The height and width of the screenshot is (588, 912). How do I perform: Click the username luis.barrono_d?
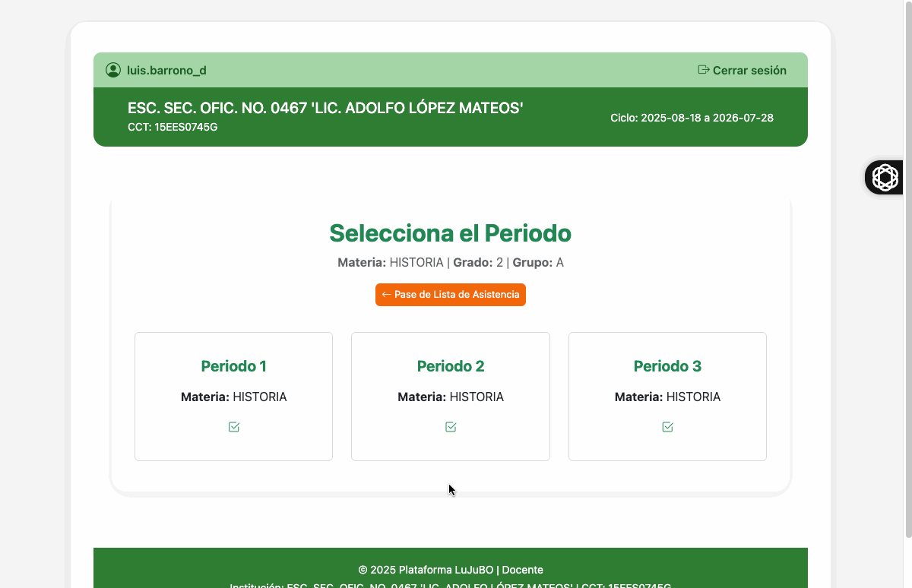(x=166, y=71)
